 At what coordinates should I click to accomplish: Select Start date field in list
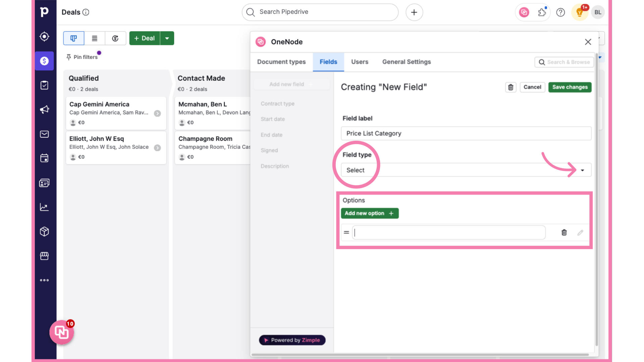(273, 119)
